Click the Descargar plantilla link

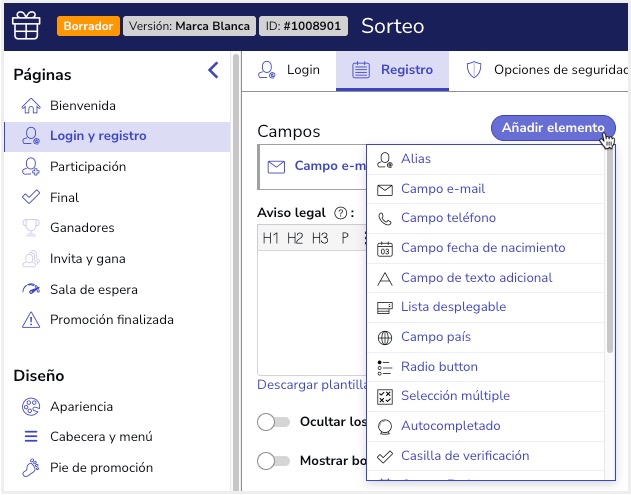coord(312,385)
